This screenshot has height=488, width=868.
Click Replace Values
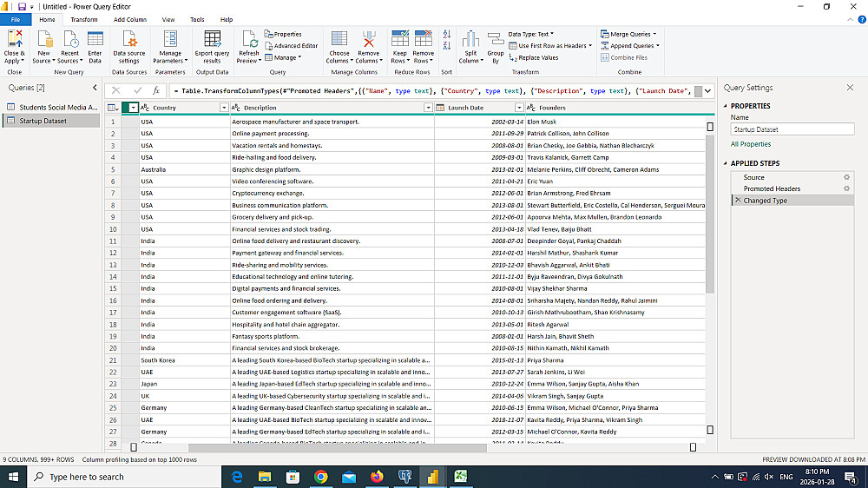pos(534,57)
